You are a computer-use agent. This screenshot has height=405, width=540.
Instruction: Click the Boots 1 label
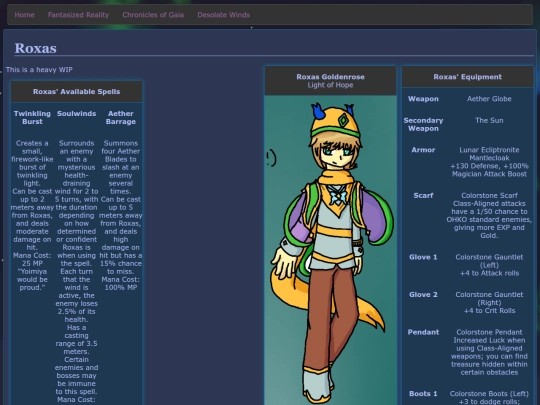point(423,394)
